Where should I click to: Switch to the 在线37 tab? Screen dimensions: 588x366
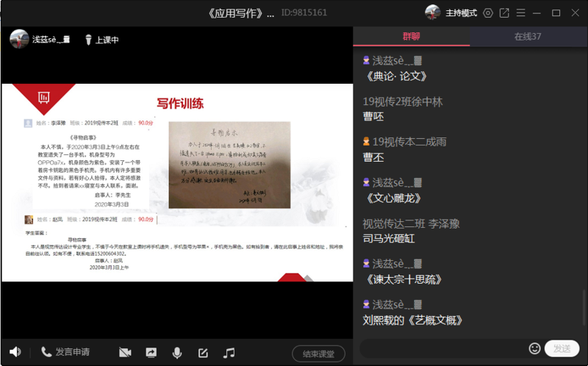point(528,36)
